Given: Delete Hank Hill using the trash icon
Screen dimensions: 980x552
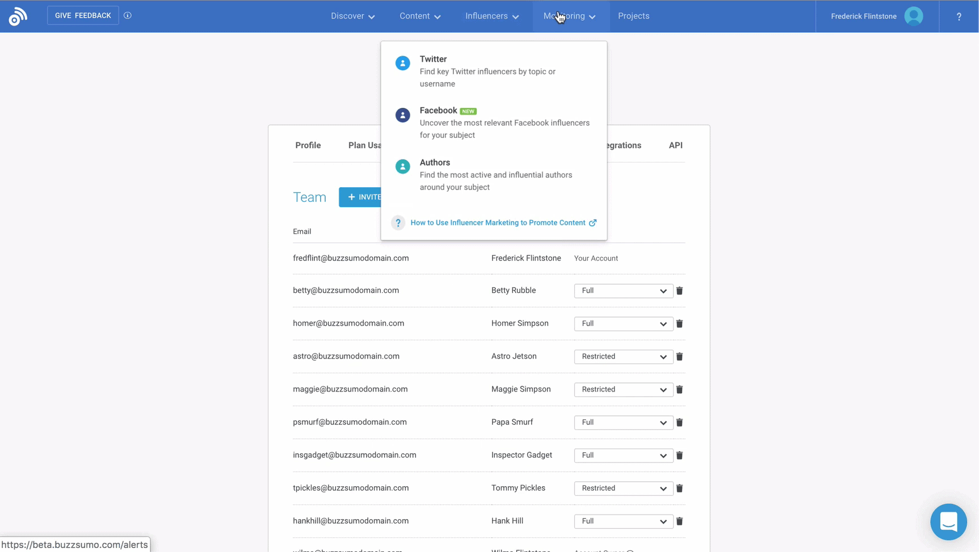Looking at the screenshot, I should 679,521.
